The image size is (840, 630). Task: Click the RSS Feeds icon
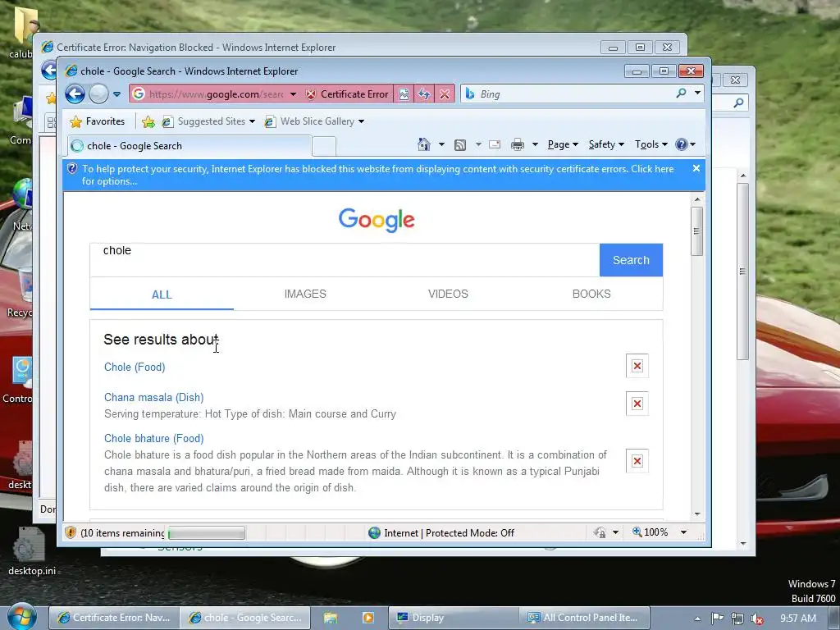click(460, 144)
